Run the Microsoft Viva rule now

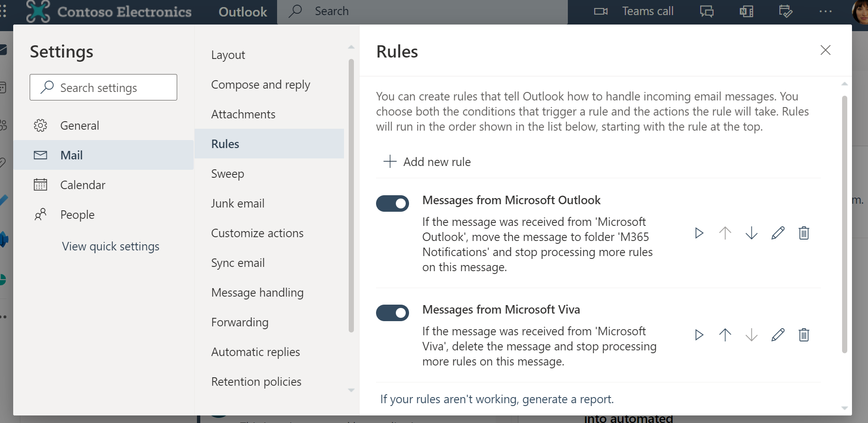pyautogui.click(x=699, y=335)
